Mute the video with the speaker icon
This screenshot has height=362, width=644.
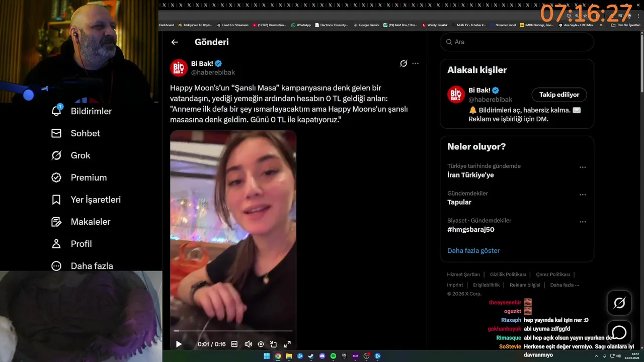coord(248,344)
